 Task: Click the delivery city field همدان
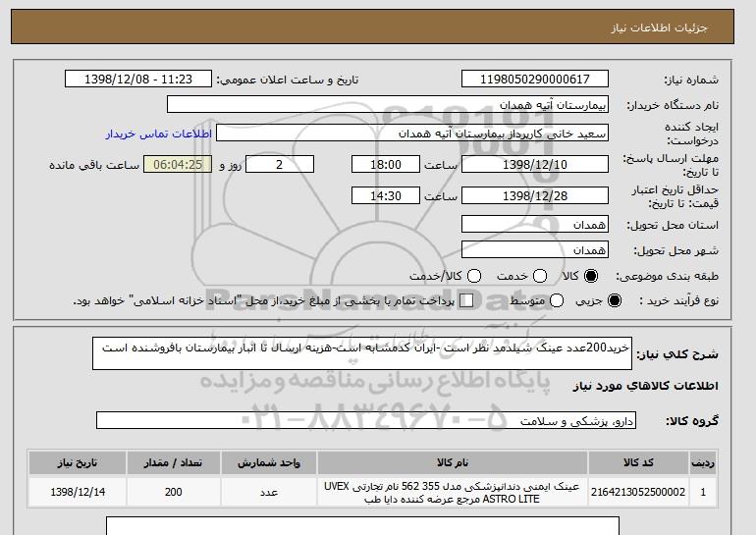click(535, 250)
